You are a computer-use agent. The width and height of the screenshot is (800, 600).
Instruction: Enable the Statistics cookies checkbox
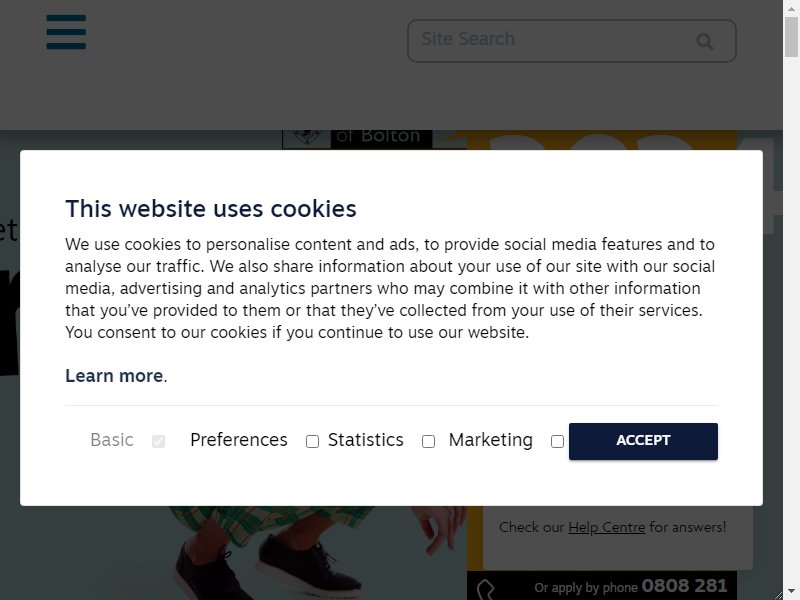coord(429,441)
